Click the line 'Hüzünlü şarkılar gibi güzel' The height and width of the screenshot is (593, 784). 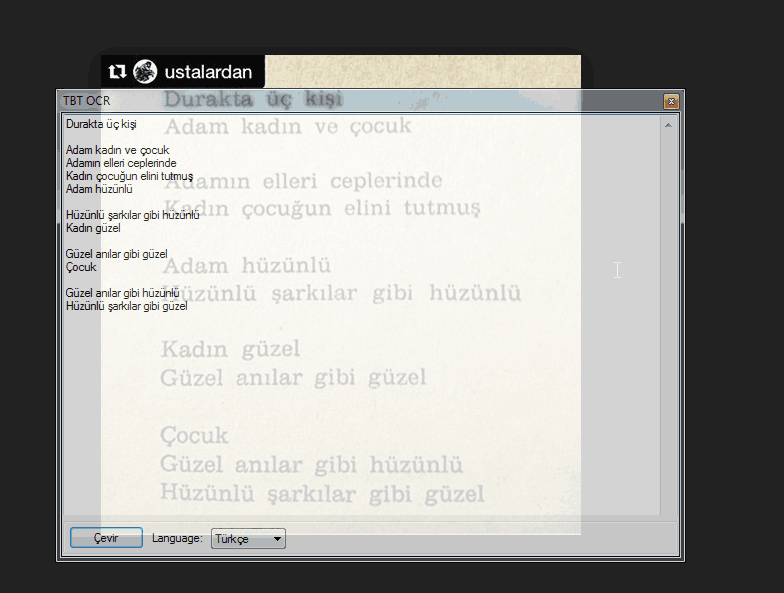coord(126,306)
